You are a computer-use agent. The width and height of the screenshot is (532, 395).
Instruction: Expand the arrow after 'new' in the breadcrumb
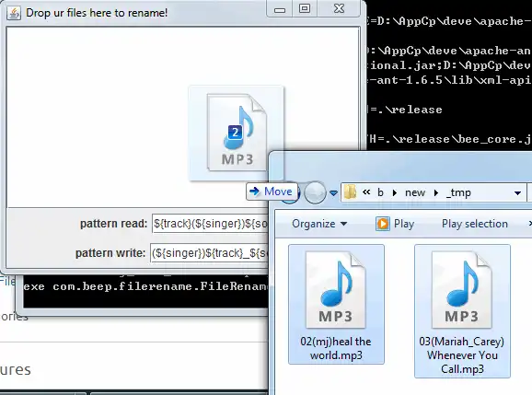(436, 192)
